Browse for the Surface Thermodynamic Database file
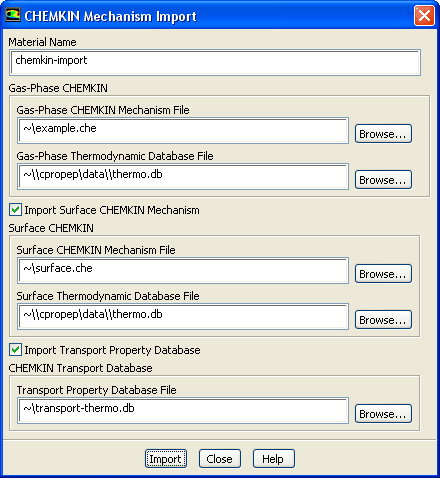The height and width of the screenshot is (478, 440). point(383,320)
